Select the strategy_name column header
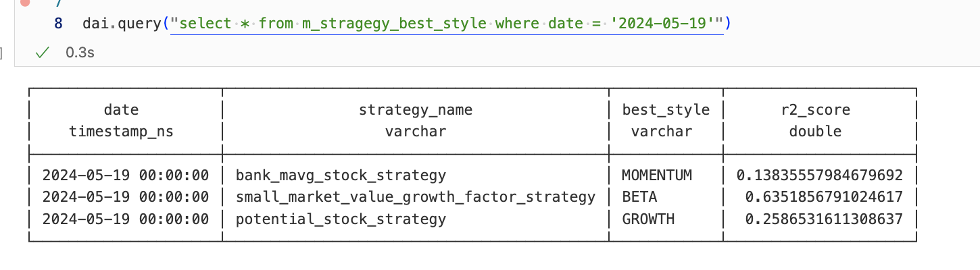Image resolution: width=980 pixels, height=270 pixels. 415,109
